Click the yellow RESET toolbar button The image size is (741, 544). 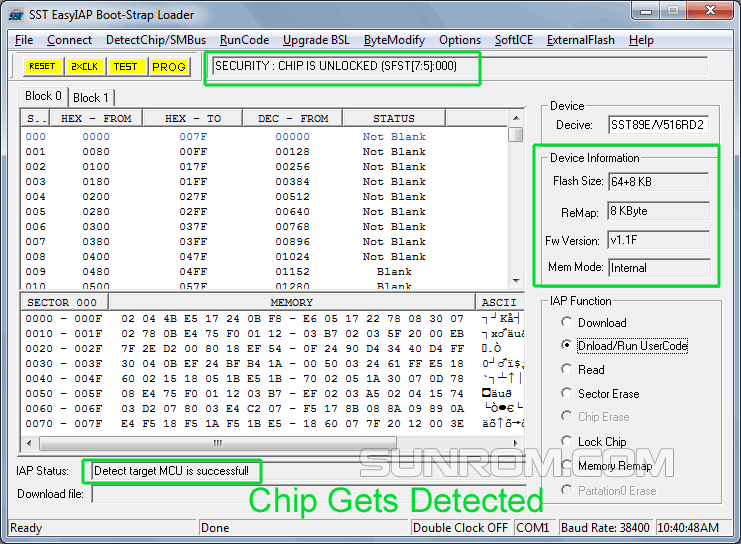43,66
